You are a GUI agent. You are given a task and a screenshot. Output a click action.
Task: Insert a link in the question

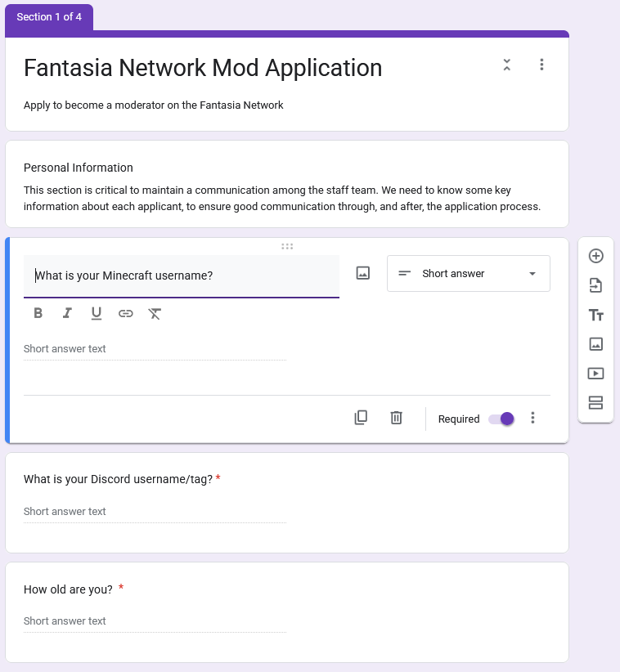[125, 313]
